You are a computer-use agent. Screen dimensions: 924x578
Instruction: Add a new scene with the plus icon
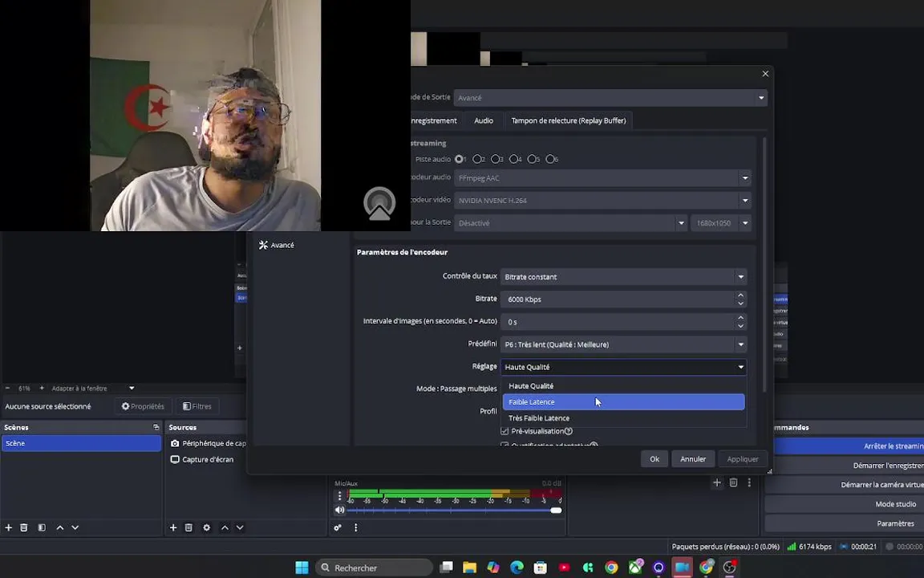8,528
